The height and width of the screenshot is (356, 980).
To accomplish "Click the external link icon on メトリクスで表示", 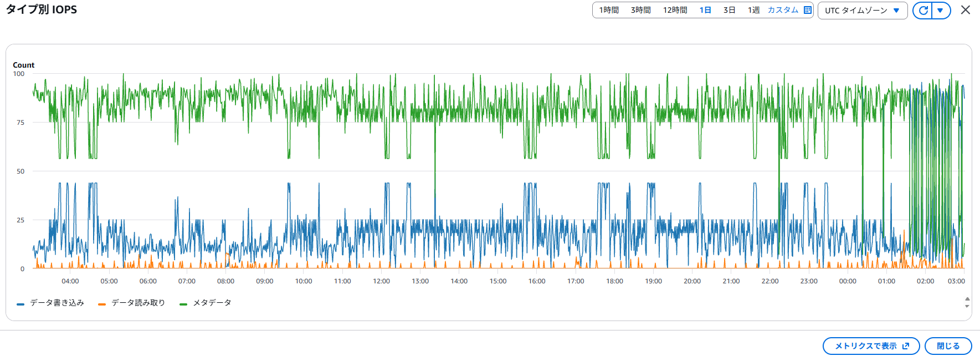I will [x=906, y=346].
